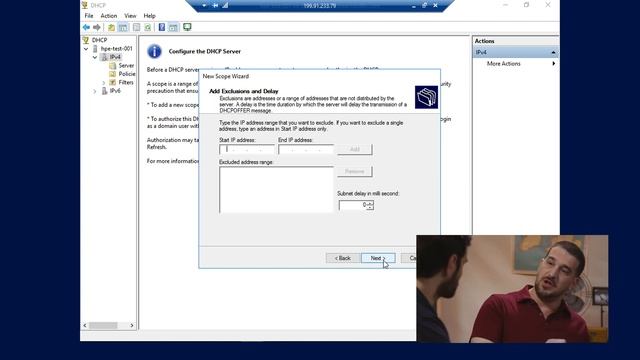Click the green monitor toolbar icon
Viewport: 640px width, 360px height.
187,27
